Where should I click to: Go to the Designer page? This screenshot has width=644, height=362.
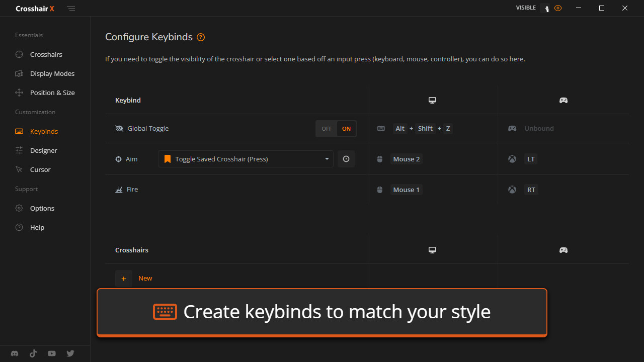coord(43,150)
